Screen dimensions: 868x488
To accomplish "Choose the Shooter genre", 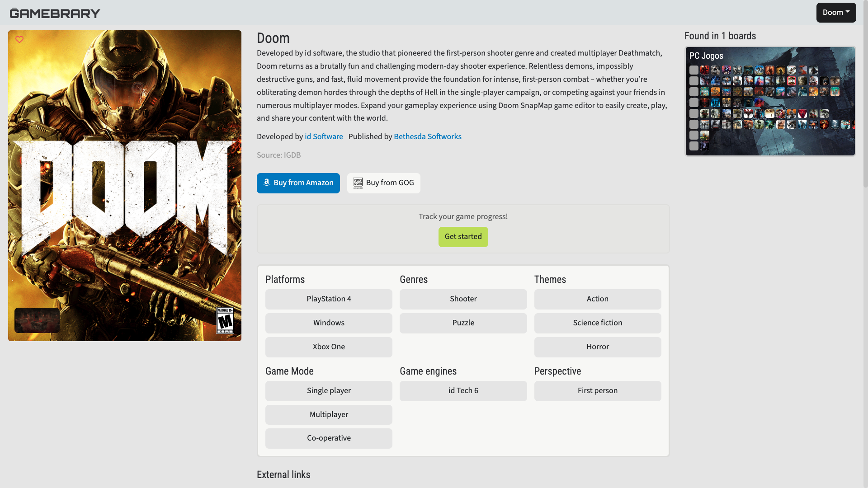I will click(x=463, y=299).
